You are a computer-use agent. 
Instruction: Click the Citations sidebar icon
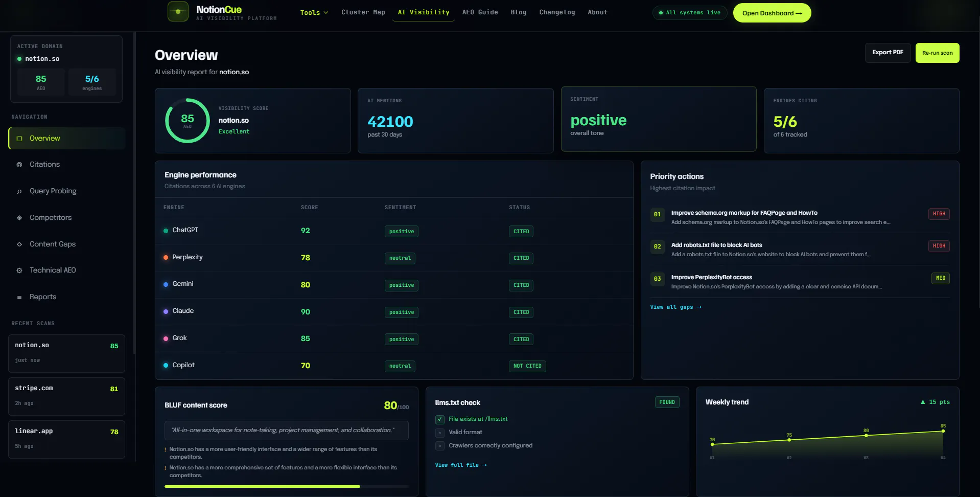(19, 165)
